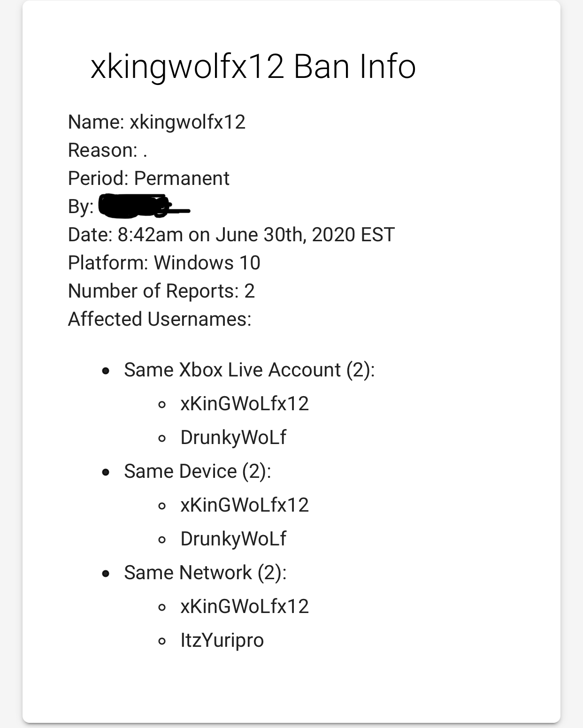Click the bullet beside Same Network
583x728 pixels.
point(106,574)
